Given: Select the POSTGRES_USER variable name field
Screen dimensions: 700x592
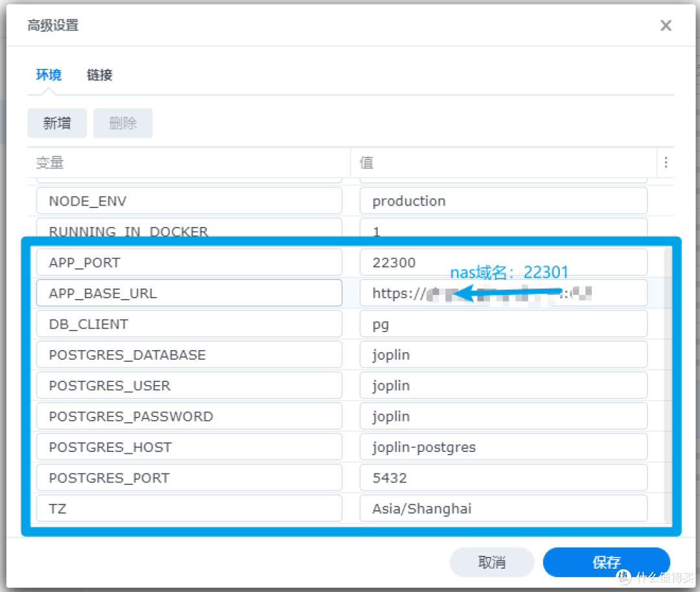Looking at the screenshot, I should tap(189, 386).
